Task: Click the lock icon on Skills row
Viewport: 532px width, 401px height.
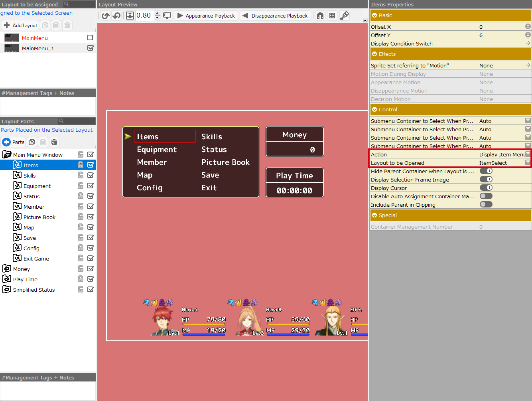Action: (x=81, y=175)
